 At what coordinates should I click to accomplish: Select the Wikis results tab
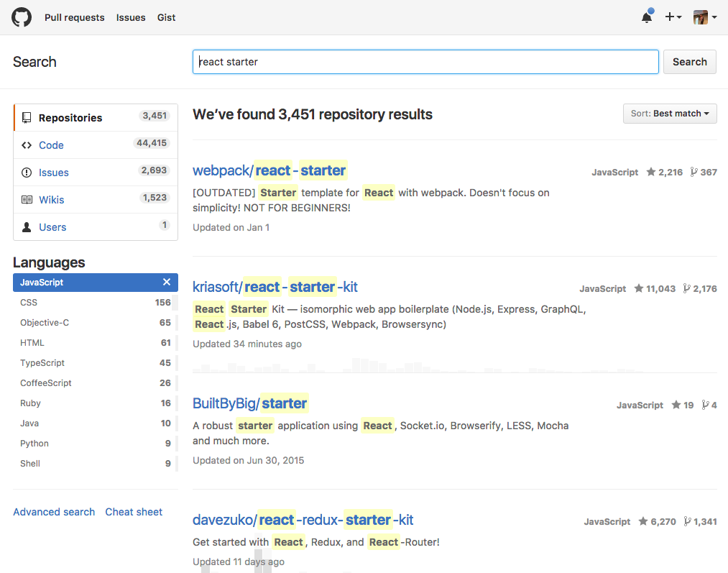coord(96,200)
